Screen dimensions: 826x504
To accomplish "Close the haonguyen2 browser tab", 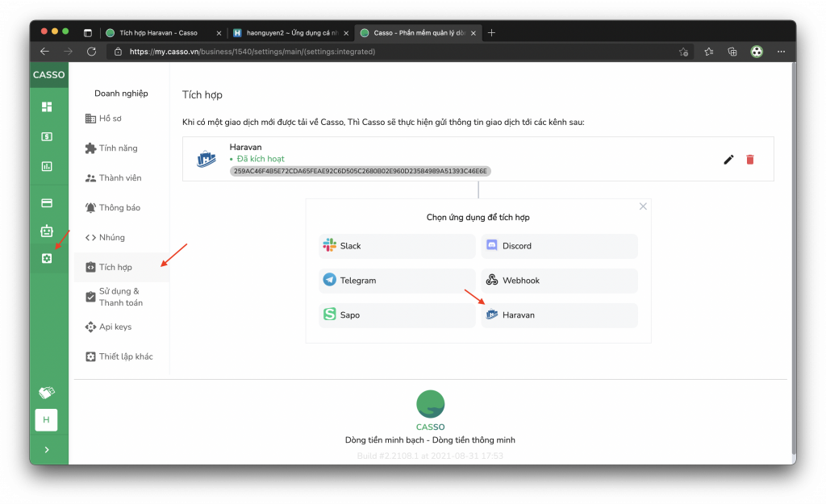I will 346,33.
